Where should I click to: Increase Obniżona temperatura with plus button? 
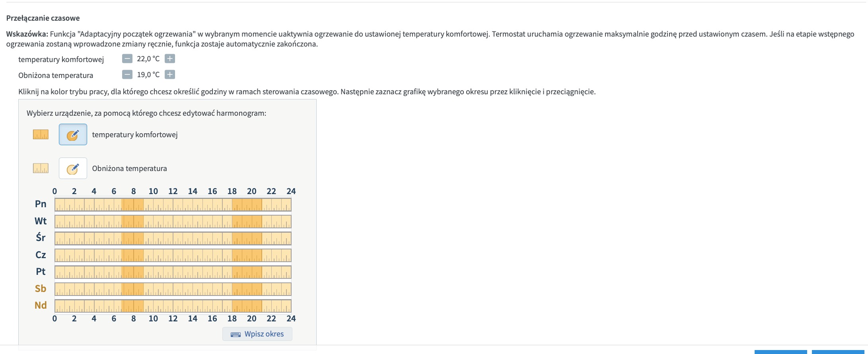click(170, 75)
